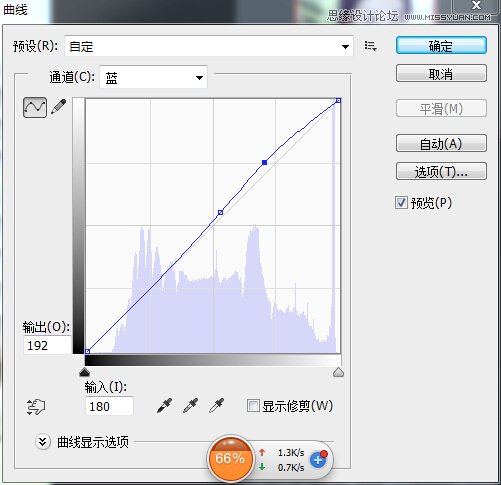Pick the black point eyedropper
The width and height of the screenshot is (501, 485).
coord(164,406)
